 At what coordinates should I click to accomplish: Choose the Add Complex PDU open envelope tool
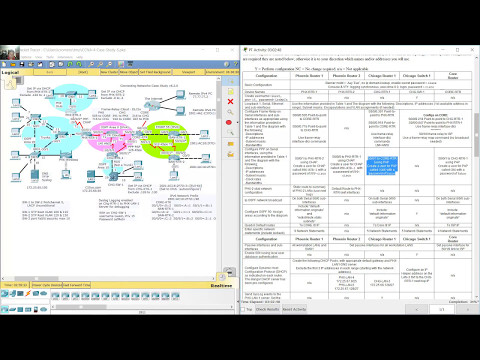click(230, 154)
